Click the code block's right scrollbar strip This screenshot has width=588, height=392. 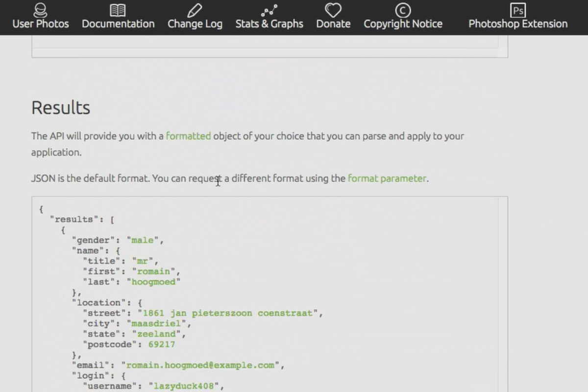coord(503,294)
